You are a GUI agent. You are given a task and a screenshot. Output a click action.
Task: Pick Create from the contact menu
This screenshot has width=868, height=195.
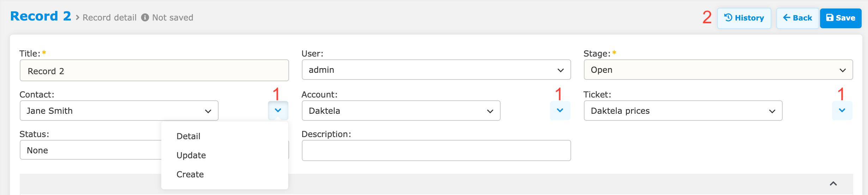click(x=190, y=175)
